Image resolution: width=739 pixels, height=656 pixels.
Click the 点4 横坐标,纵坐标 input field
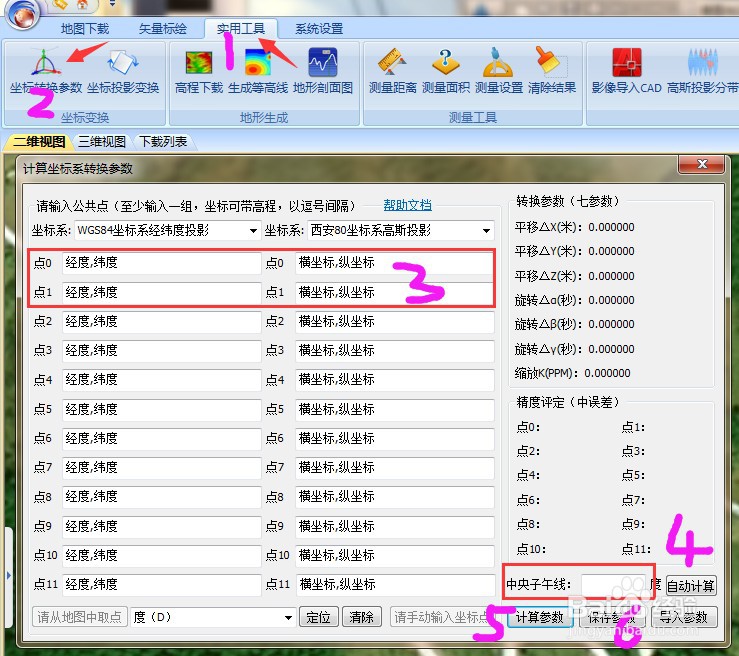point(394,380)
